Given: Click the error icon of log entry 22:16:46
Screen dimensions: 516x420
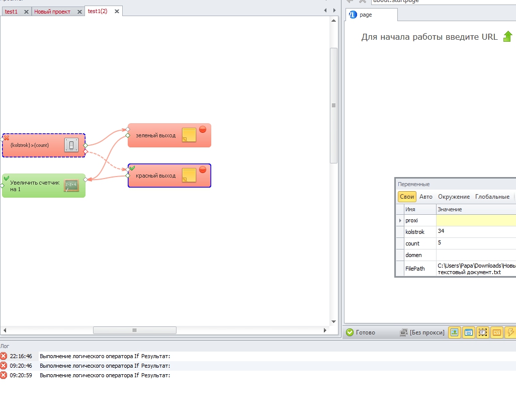Looking at the screenshot, I should (x=4, y=356).
